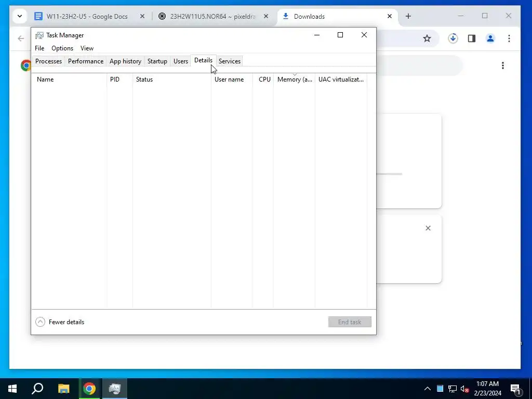532x399 pixels.
Task: Sort by the Status column header
Action: pyautogui.click(x=171, y=79)
